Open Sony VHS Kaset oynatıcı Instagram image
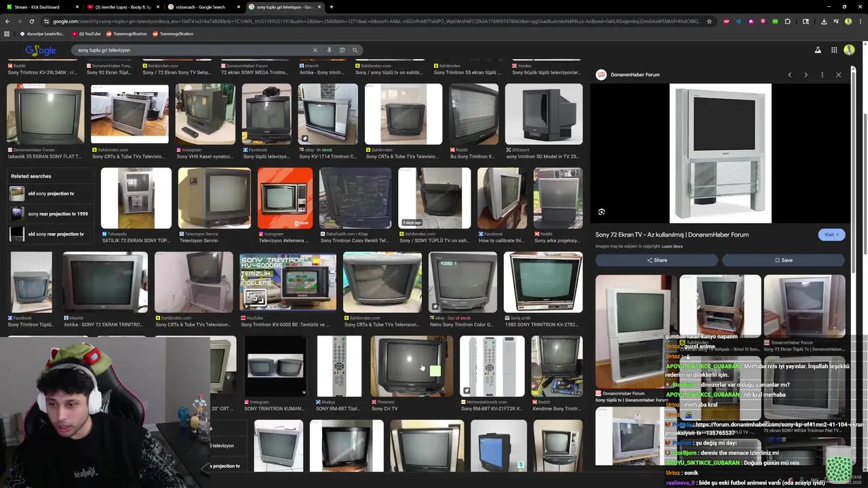868x488 pixels. point(205,114)
